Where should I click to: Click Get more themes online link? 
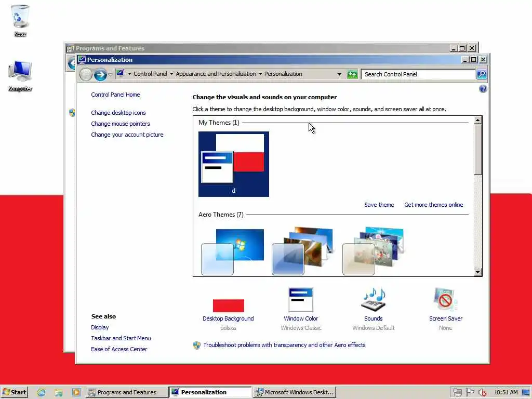point(434,205)
